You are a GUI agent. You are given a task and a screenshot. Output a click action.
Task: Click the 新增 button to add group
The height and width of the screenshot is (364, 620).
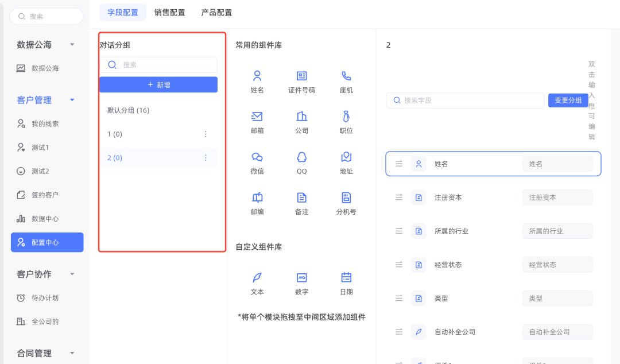point(158,84)
